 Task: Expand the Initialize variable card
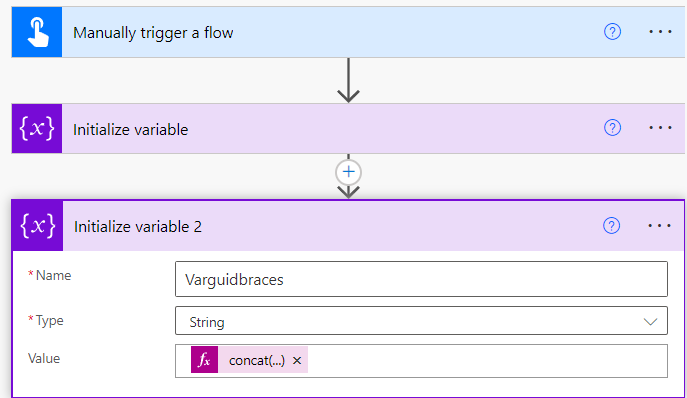(x=329, y=128)
